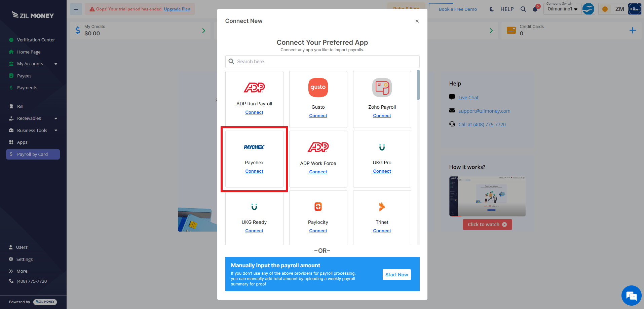The width and height of the screenshot is (644, 309).
Task: Expand the My Accounts submenu
Action: pos(56,64)
